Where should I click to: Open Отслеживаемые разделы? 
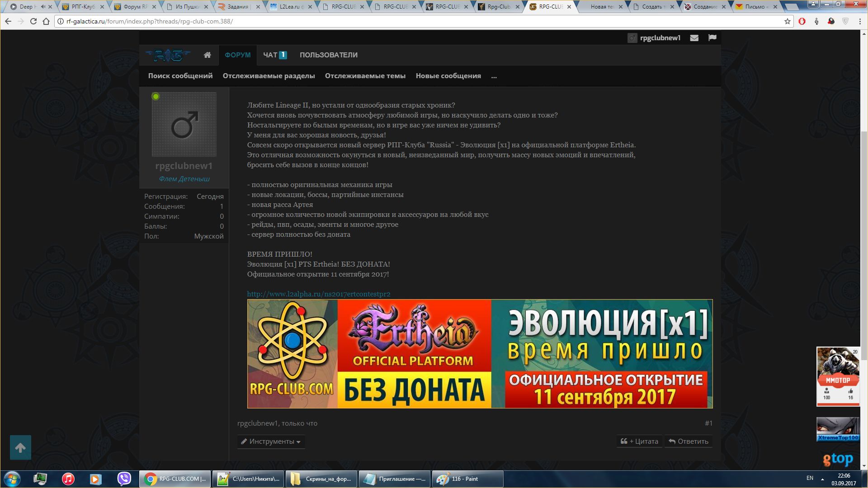(x=269, y=76)
